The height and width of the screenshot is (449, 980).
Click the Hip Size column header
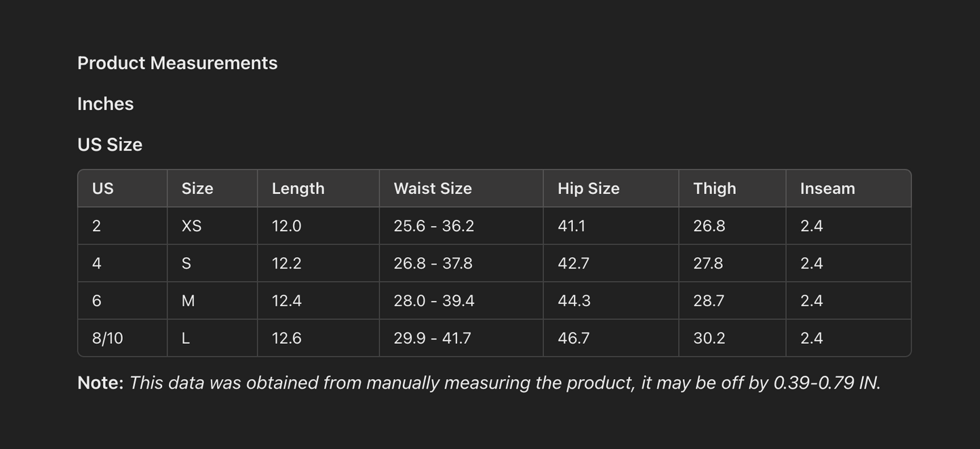pyautogui.click(x=588, y=189)
